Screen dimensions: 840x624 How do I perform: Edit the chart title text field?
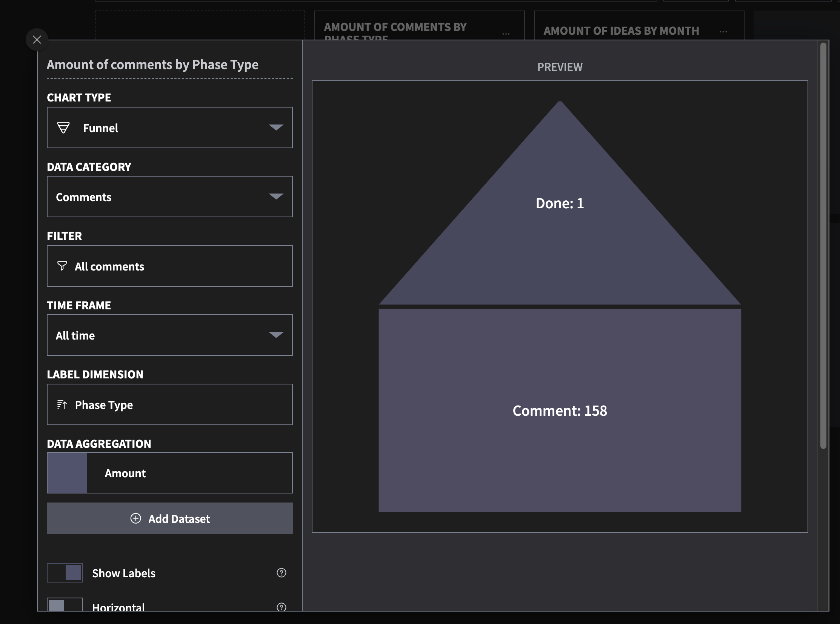[153, 65]
